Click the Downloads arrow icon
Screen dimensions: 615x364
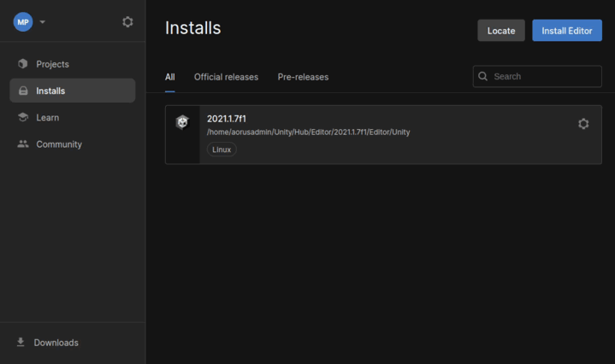point(21,343)
